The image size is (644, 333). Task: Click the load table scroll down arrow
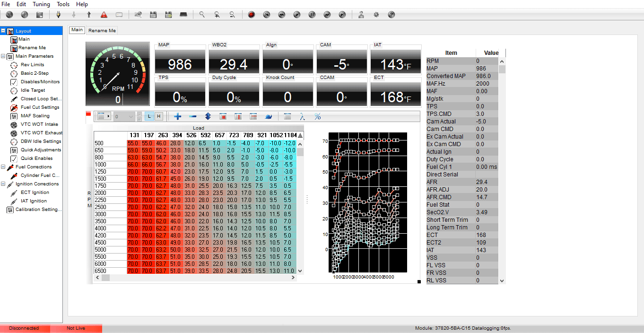[300, 271]
